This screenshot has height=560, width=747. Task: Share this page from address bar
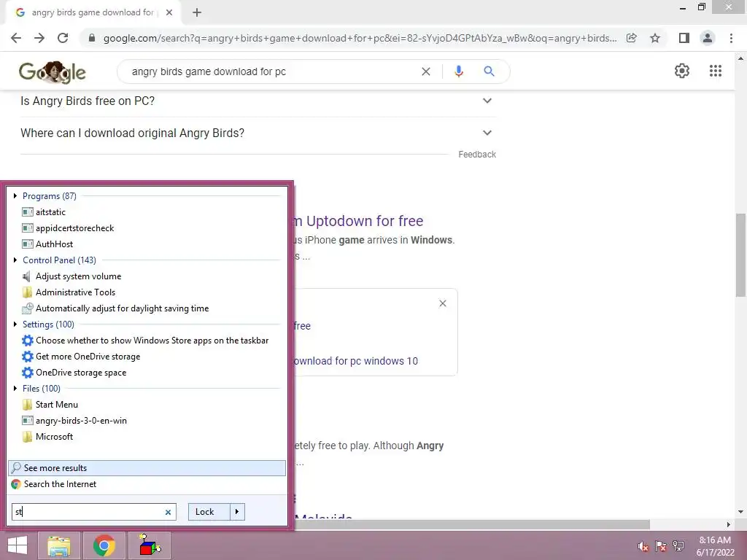pos(632,38)
